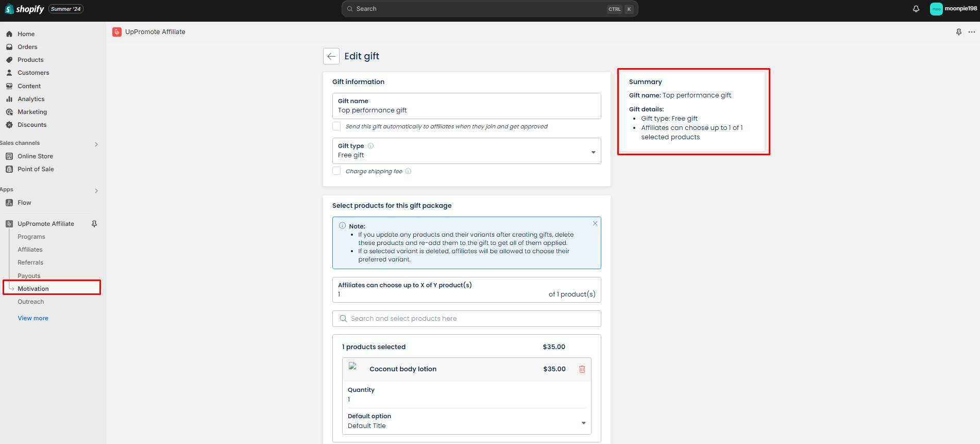Edit the Quantity field

click(x=467, y=395)
